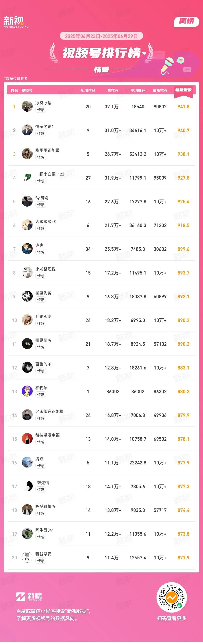Click the QR code mini-program image
203x644 pixels.
(172, 598)
